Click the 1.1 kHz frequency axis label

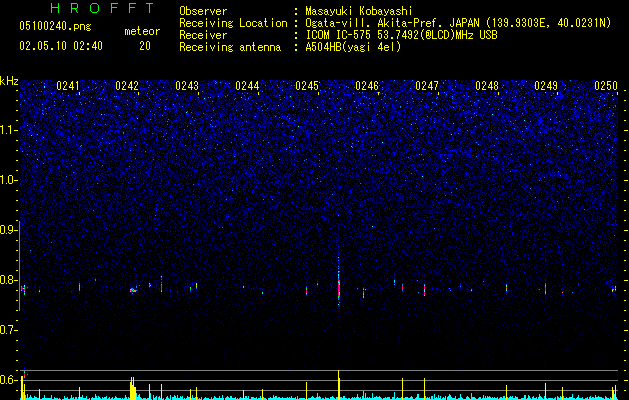(8, 130)
